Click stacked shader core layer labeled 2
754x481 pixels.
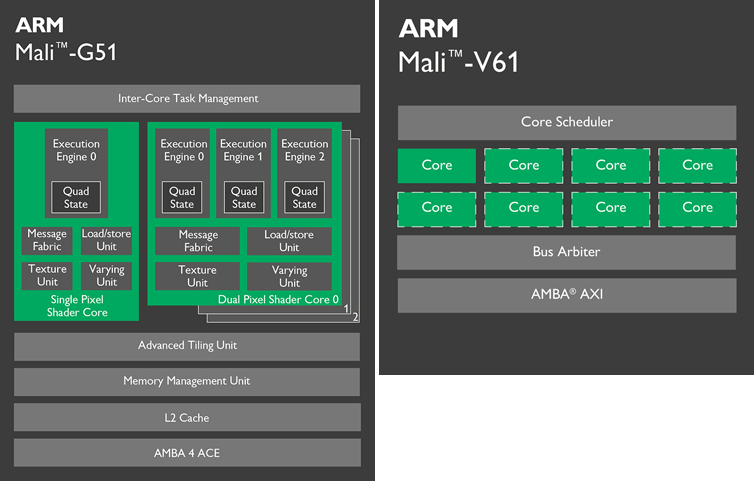[355, 317]
